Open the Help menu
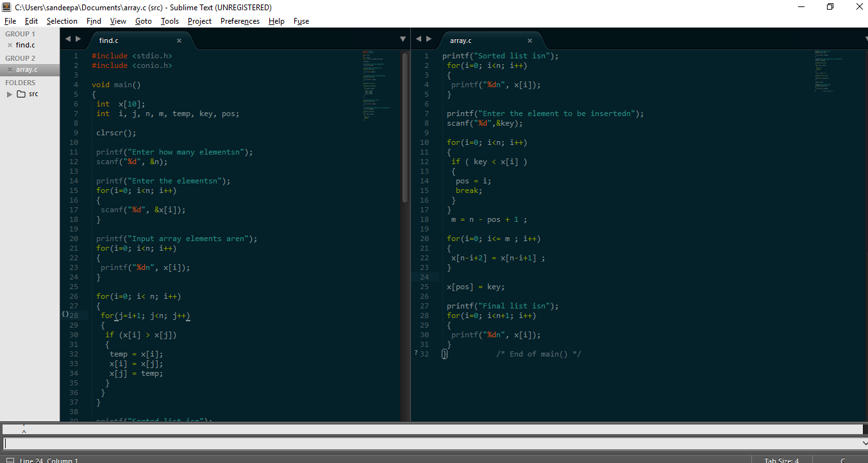Screen dimensions: 868x463 [x=276, y=21]
